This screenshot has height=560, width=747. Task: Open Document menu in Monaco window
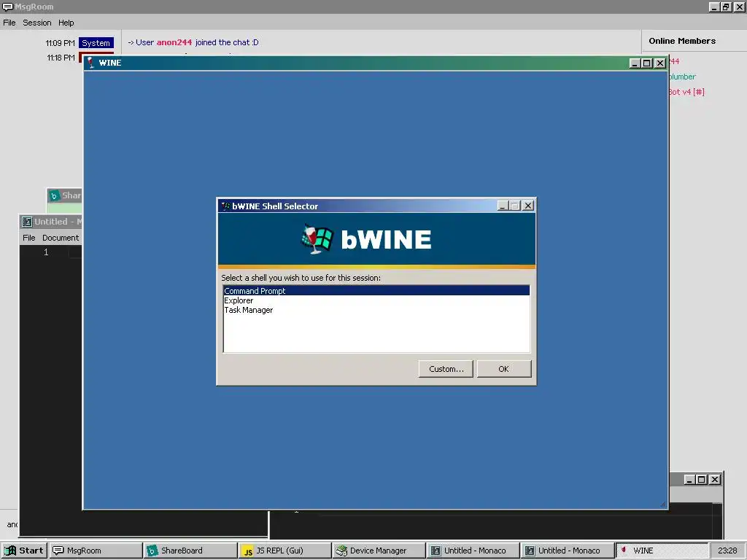pos(61,238)
